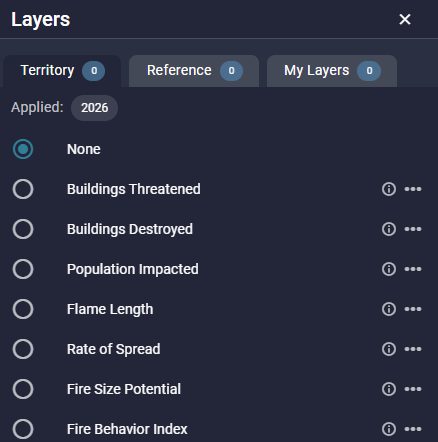Show info for Population Impacted layer
Image resolution: width=438 pixels, height=442 pixels.
pyautogui.click(x=389, y=269)
